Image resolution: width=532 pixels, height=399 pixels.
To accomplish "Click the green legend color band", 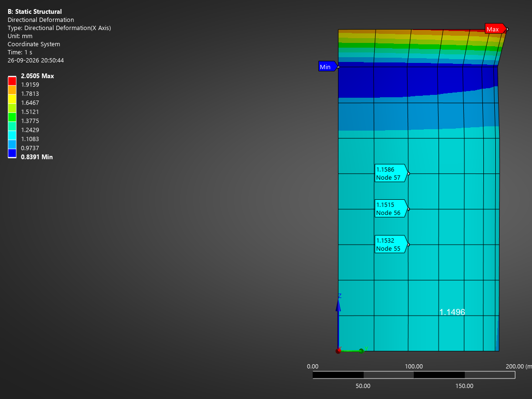I will (x=12, y=117).
